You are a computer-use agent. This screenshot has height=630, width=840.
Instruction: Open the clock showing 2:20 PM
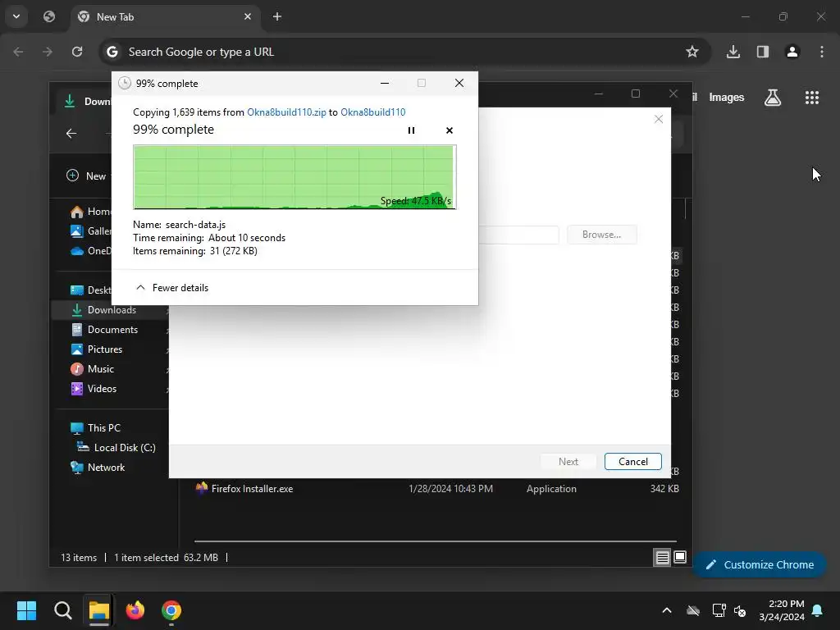tap(782, 610)
